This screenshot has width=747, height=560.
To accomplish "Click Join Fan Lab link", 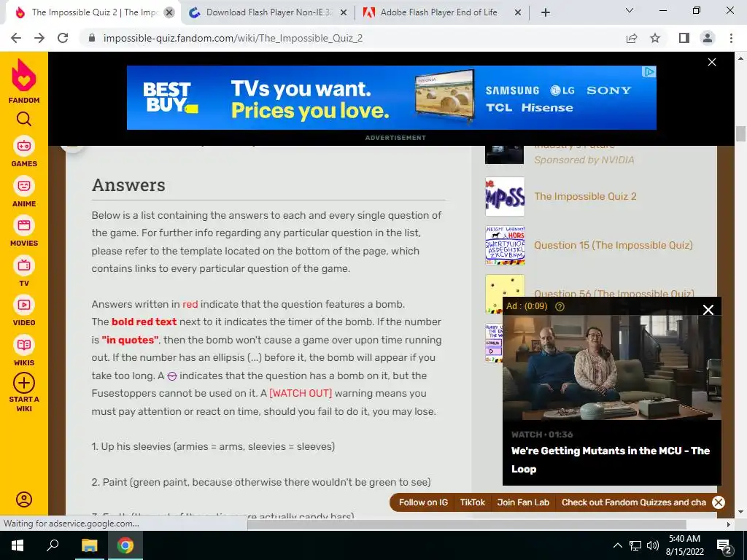I will (x=523, y=502).
